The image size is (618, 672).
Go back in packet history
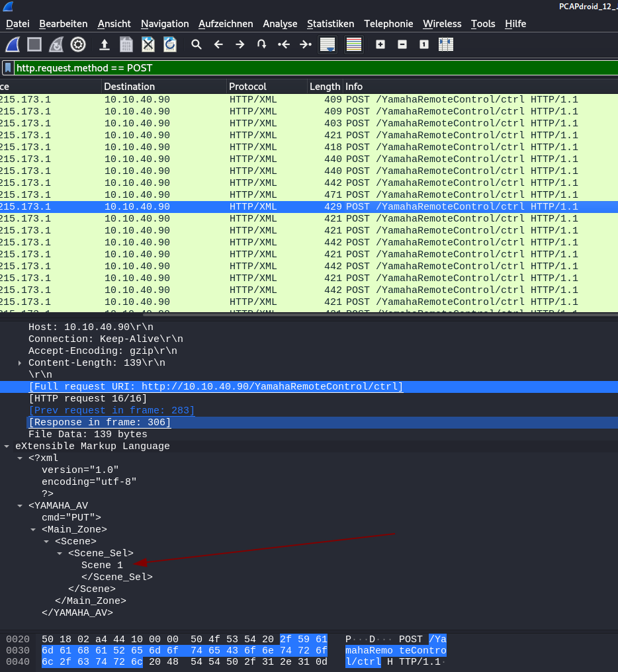[218, 44]
